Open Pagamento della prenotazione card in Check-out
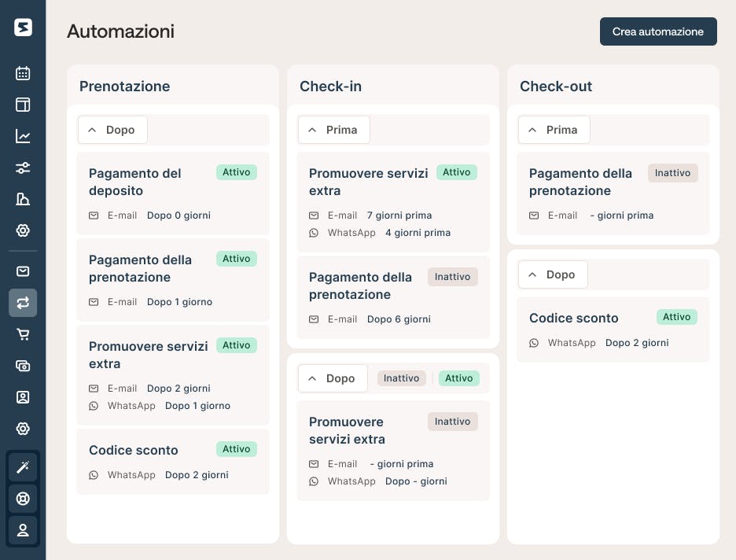The height and width of the screenshot is (560, 736). click(613, 193)
